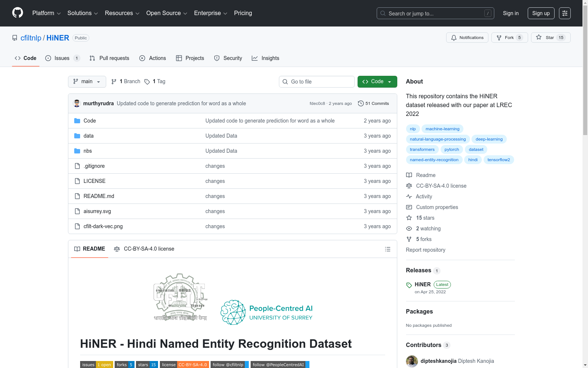View the 51 Commits history

click(x=373, y=103)
